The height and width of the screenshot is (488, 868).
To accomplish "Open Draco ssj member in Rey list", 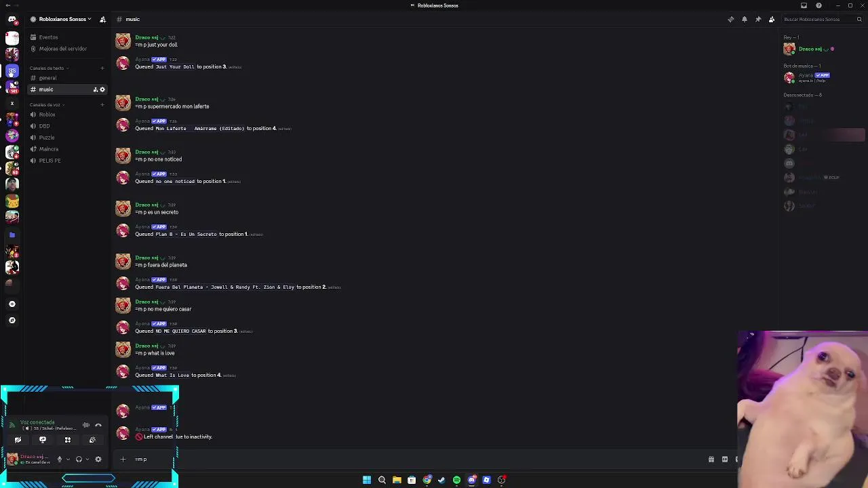I will [823, 49].
